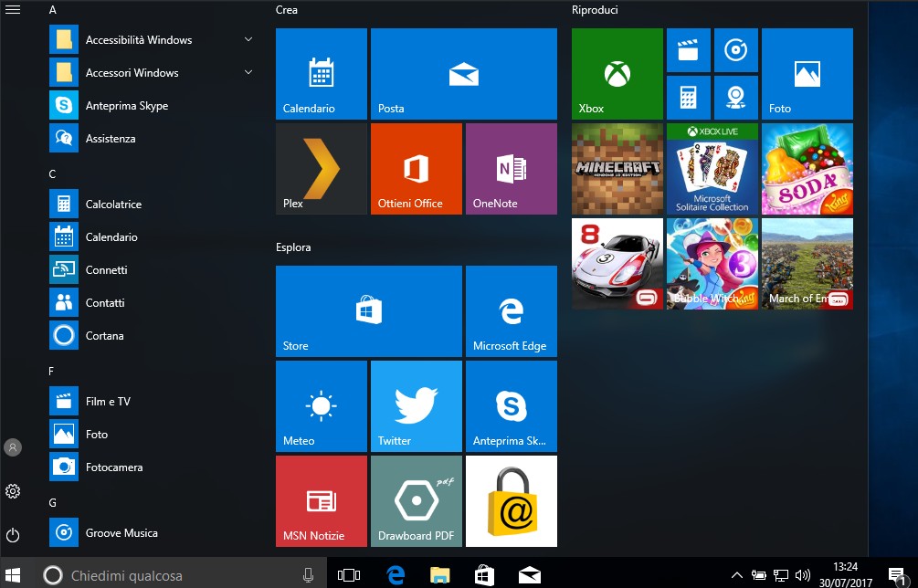
Task: Open Calcolatrice from the app list
Action: [153, 205]
